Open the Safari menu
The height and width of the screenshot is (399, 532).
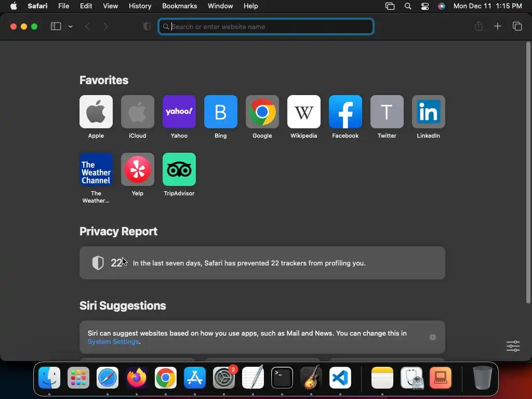(37, 6)
